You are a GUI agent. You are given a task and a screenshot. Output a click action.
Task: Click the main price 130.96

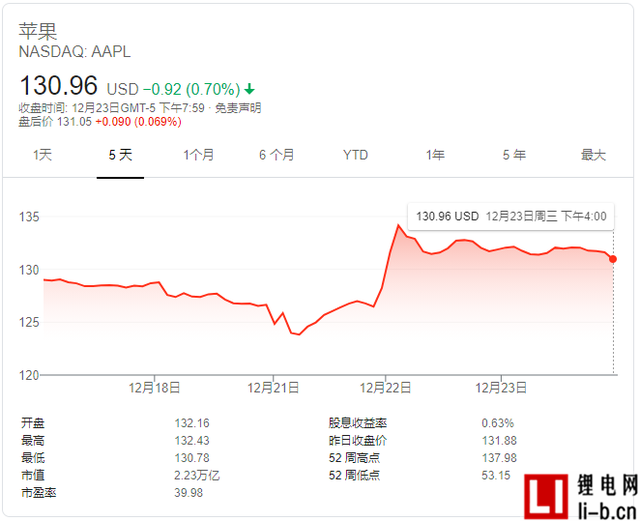click(58, 85)
